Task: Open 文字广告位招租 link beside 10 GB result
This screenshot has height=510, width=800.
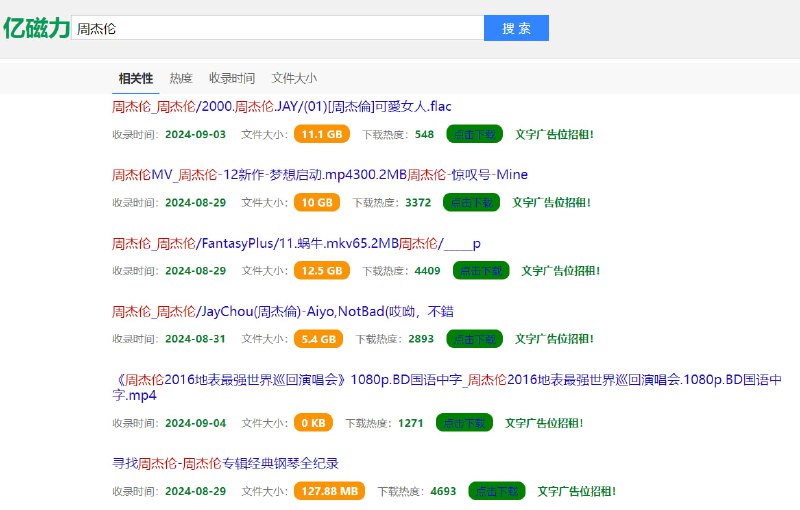Action: 552,202
